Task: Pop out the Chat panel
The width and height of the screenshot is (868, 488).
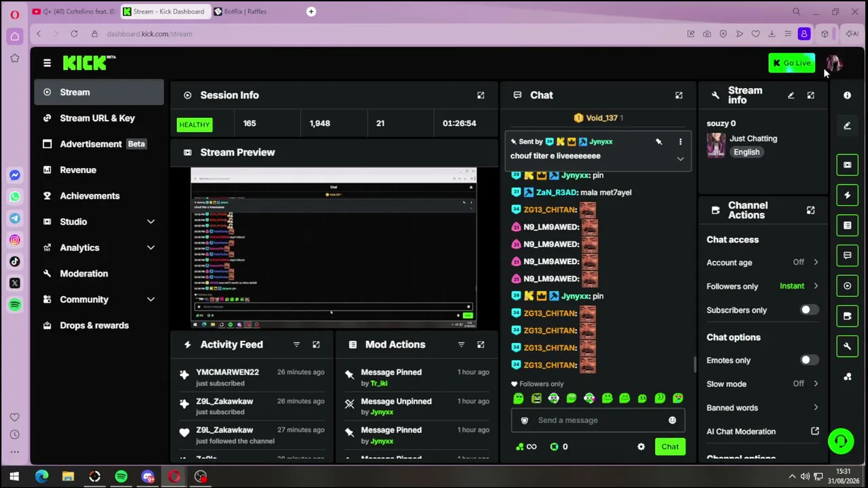Action: [x=679, y=96]
